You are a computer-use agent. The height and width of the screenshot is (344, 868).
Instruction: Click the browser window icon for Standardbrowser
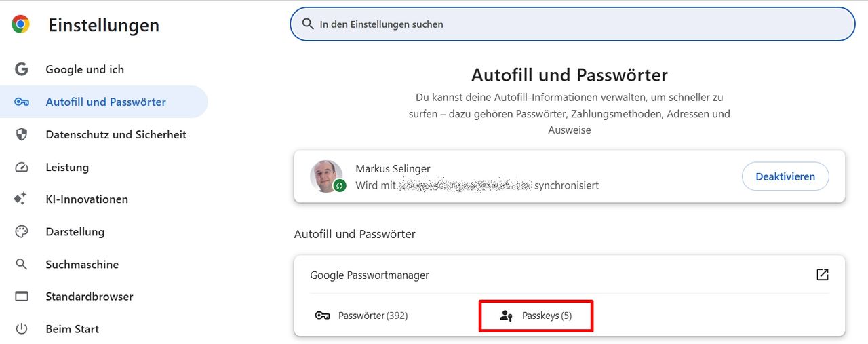[x=22, y=297]
